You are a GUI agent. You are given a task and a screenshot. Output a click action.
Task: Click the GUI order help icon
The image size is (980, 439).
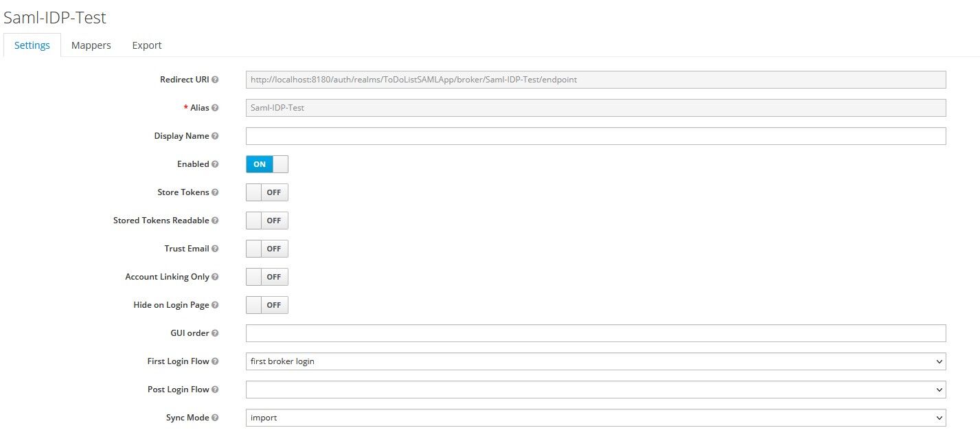216,333
